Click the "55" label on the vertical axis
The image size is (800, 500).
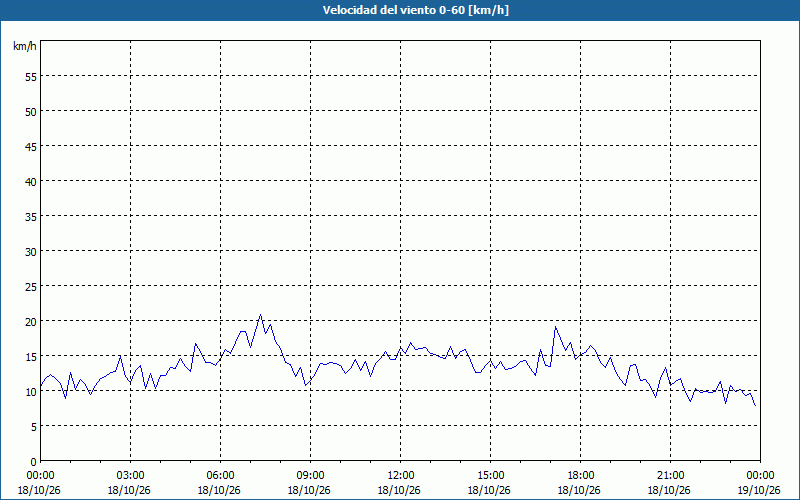coord(31,77)
